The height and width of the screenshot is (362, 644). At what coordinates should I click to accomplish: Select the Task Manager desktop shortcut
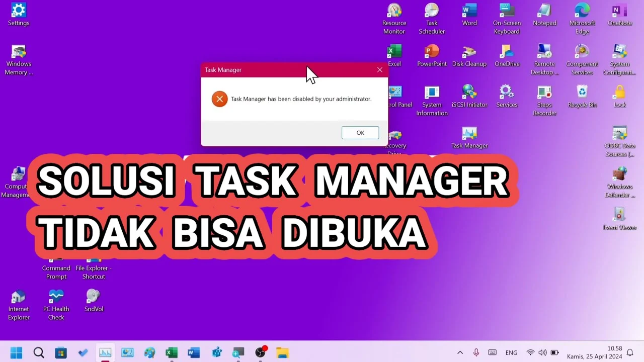point(469,137)
